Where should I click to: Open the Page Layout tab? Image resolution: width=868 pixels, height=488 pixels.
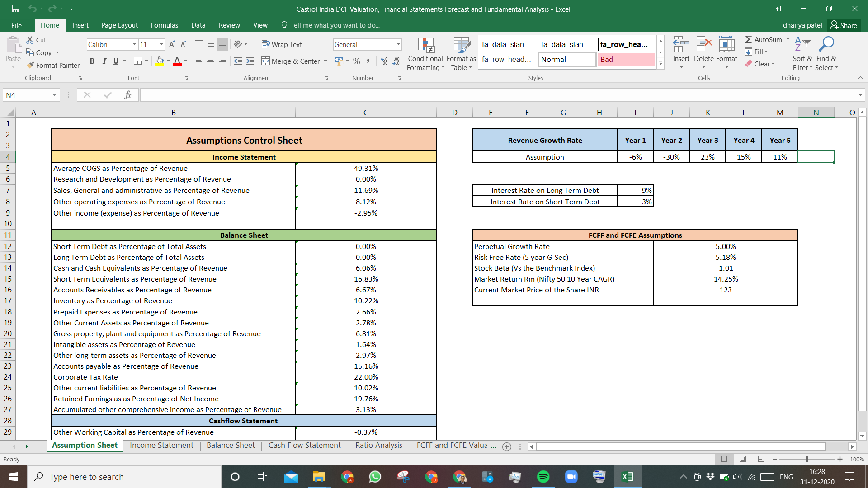pos(119,25)
